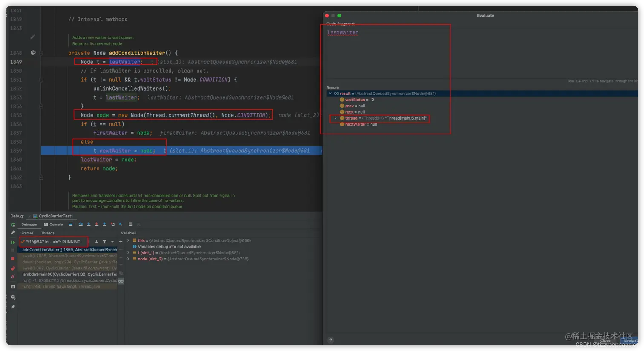Select frame await():2035 in stack
The height and width of the screenshot is (351, 644).
coord(68,256)
